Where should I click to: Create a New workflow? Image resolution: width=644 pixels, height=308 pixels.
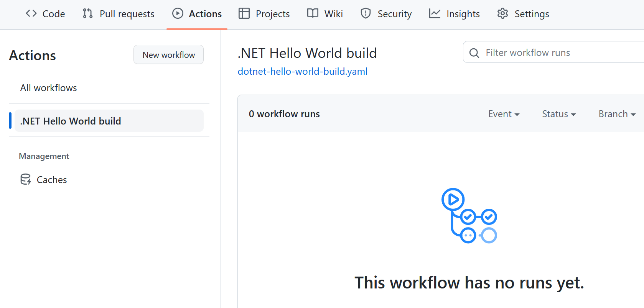(168, 55)
